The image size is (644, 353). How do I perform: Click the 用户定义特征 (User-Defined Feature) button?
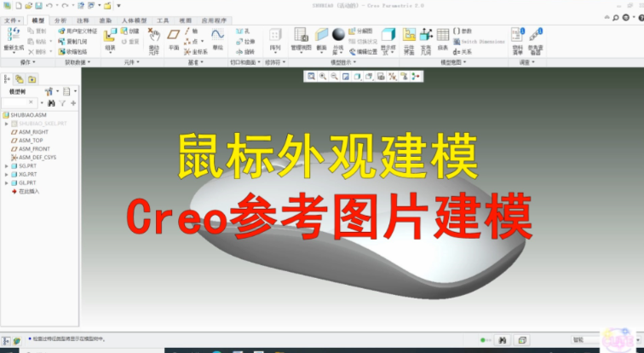76,31
